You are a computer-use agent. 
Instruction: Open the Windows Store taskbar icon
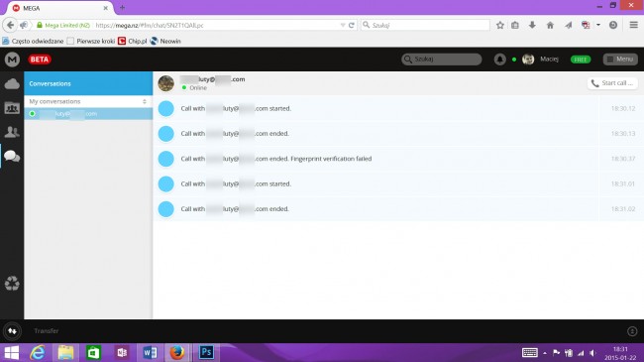click(x=94, y=352)
